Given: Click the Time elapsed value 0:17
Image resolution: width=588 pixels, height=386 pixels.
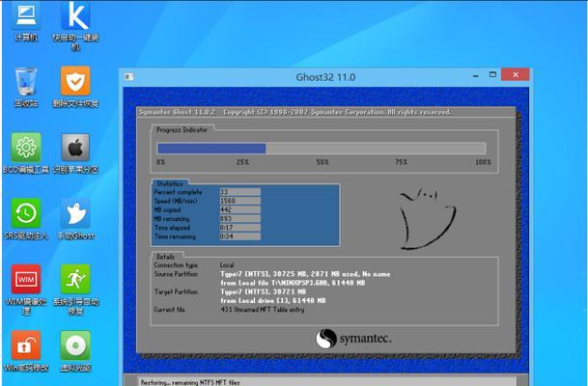Looking at the screenshot, I should click(x=240, y=228).
